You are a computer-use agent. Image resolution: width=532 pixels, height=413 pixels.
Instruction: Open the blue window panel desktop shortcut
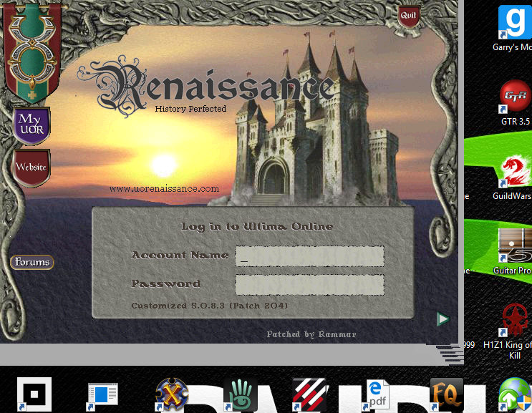pyautogui.click(x=102, y=395)
